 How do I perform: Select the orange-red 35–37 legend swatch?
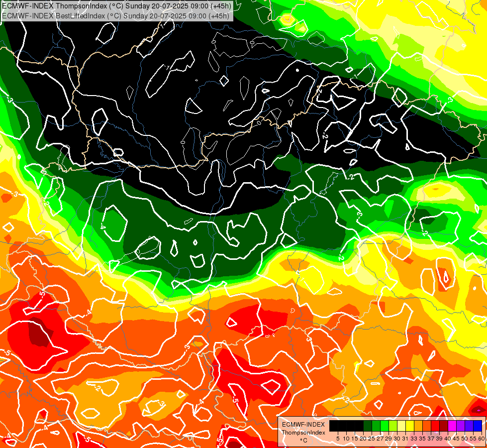427,426
